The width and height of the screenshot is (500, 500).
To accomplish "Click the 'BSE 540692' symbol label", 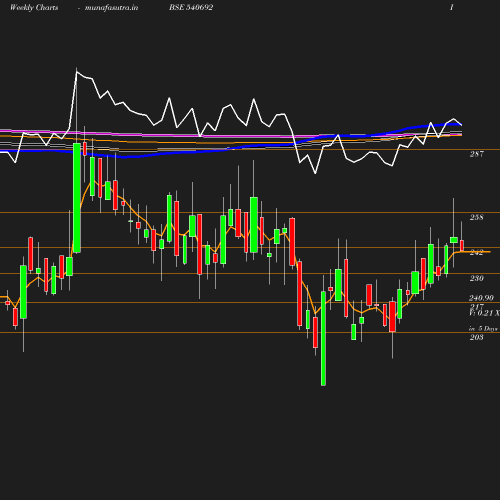I will [191, 8].
